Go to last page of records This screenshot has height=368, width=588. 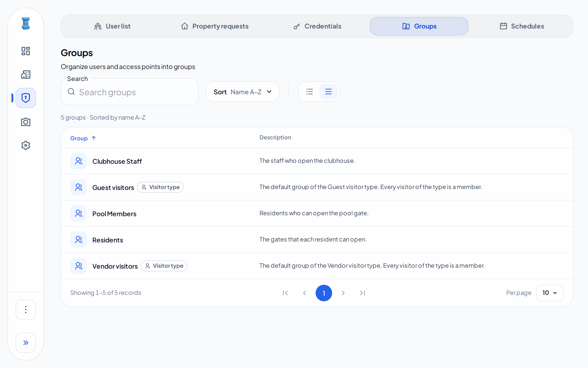362,293
